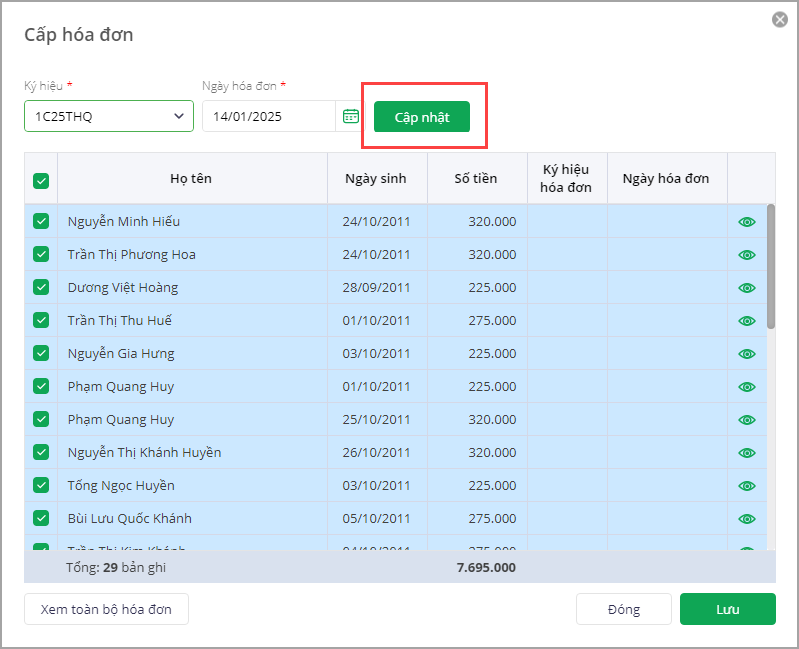799x649 pixels.
Task: Click the invoice date input field
Action: (268, 116)
